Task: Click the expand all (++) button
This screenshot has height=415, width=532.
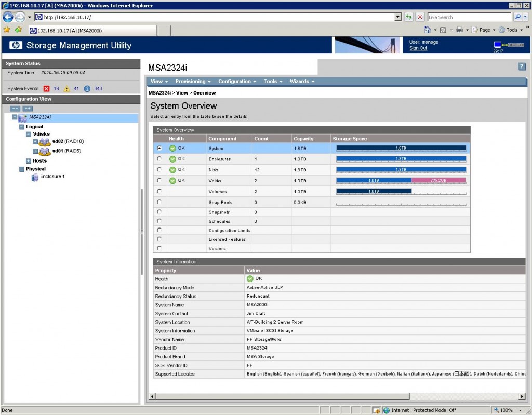Action: [x=28, y=109]
